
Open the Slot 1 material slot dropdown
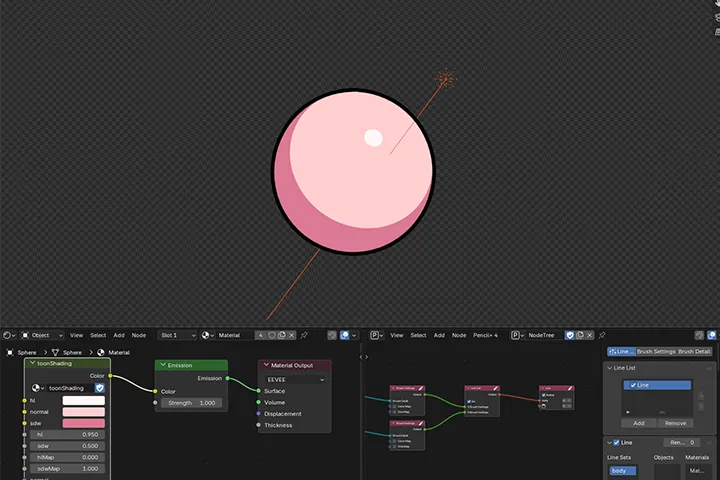coord(178,335)
